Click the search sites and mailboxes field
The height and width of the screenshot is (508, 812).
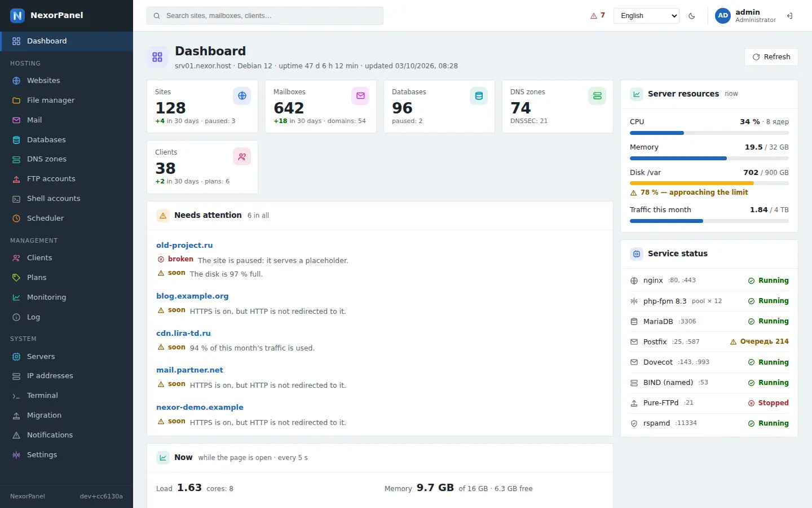(x=265, y=16)
